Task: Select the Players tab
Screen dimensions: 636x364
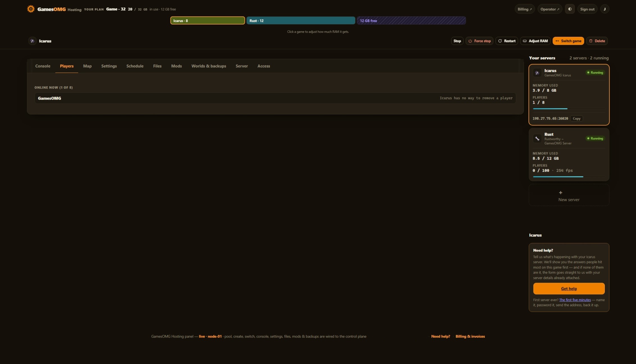Action: (x=67, y=66)
